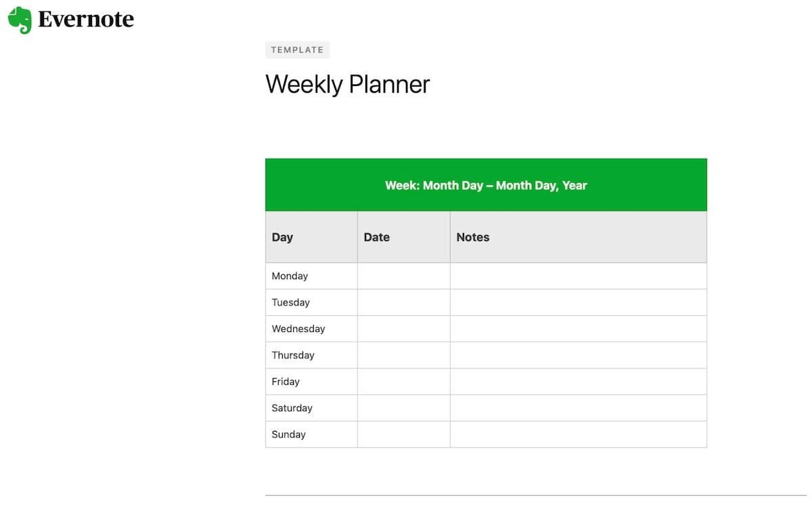
Task: Click the TEMPLATE label badge
Action: [x=297, y=49]
